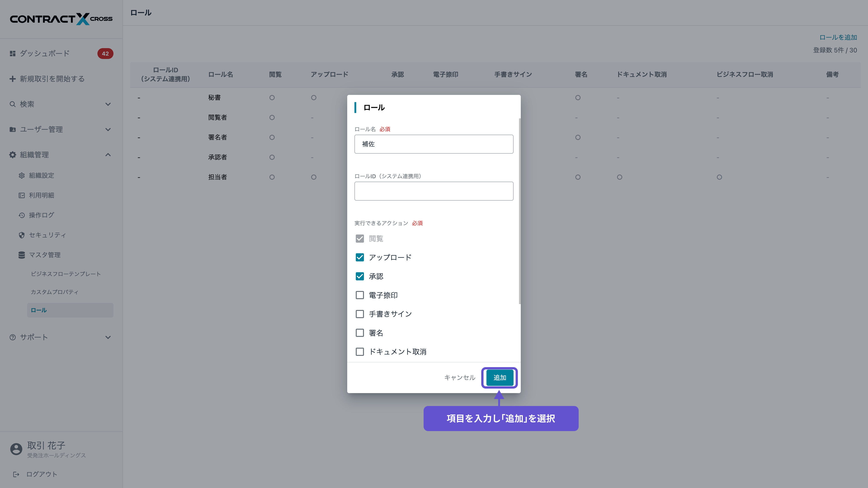The height and width of the screenshot is (488, 868).
Task: Uncheck the アップロード checkbox
Action: [x=360, y=257]
